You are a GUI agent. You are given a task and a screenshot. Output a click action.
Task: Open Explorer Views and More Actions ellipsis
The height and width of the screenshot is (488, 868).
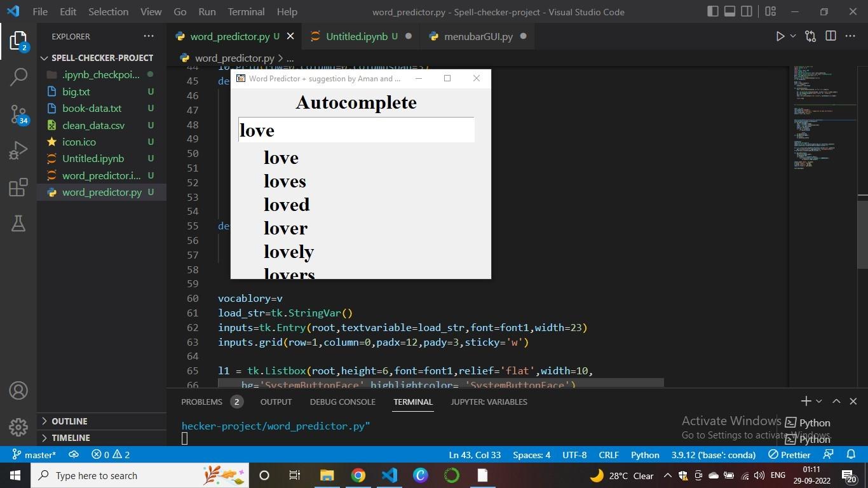click(x=149, y=36)
